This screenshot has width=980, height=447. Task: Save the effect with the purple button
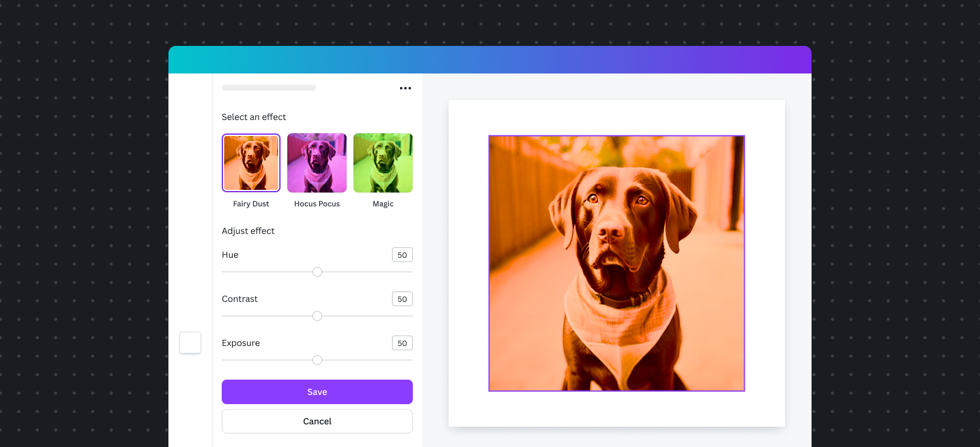317,392
